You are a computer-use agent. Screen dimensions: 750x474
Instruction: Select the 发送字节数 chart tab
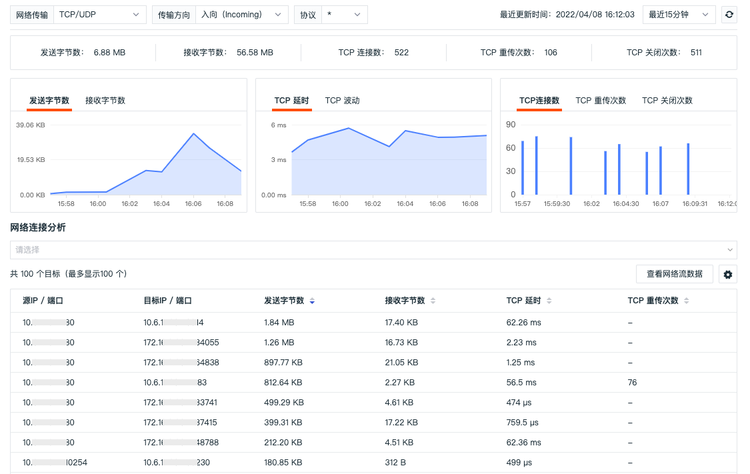(49, 101)
